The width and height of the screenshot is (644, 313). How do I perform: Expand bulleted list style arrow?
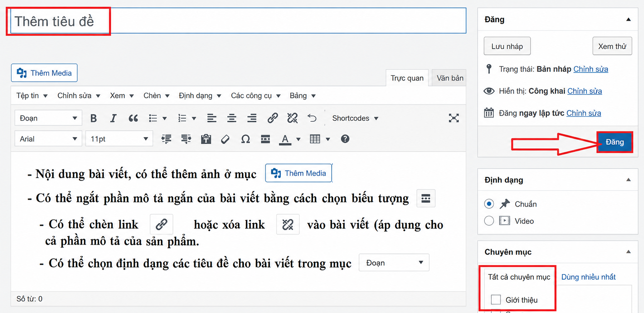165,119
